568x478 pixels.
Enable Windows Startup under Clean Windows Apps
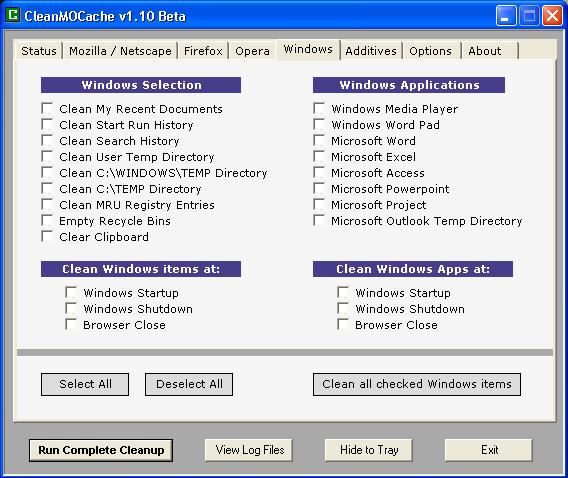point(343,292)
